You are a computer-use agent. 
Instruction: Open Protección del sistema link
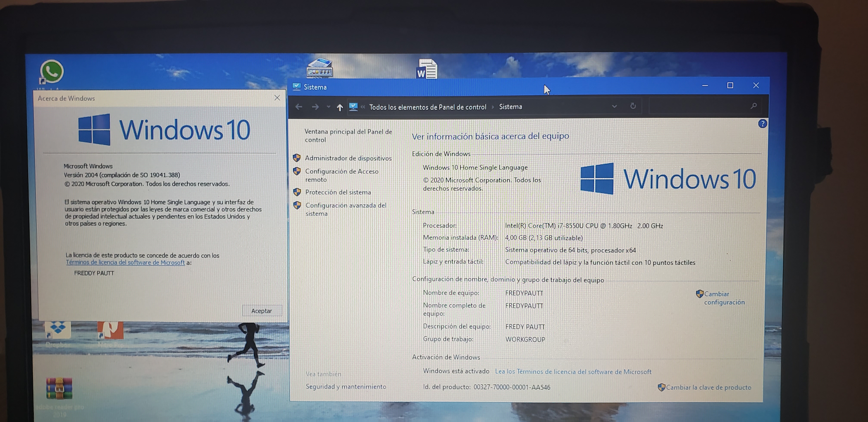tap(338, 192)
